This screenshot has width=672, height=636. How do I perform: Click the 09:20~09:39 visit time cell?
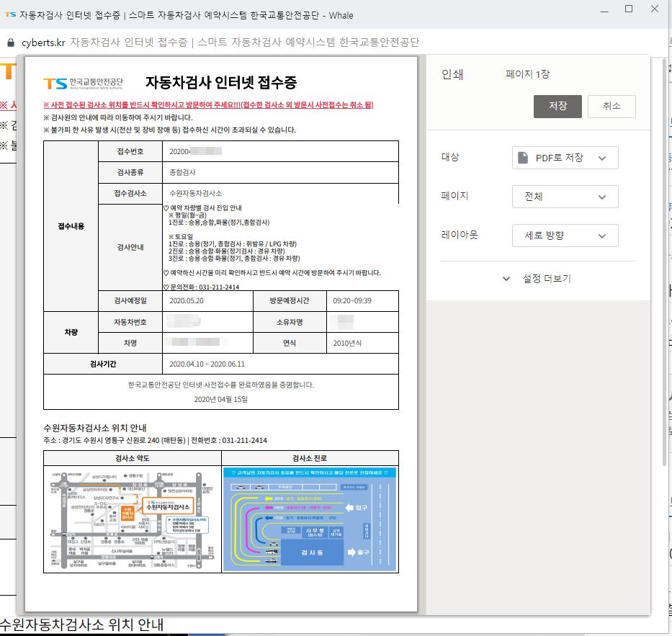click(362, 301)
